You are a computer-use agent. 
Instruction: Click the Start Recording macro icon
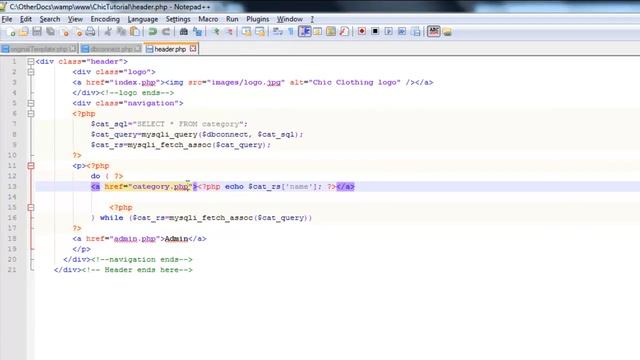362,32
